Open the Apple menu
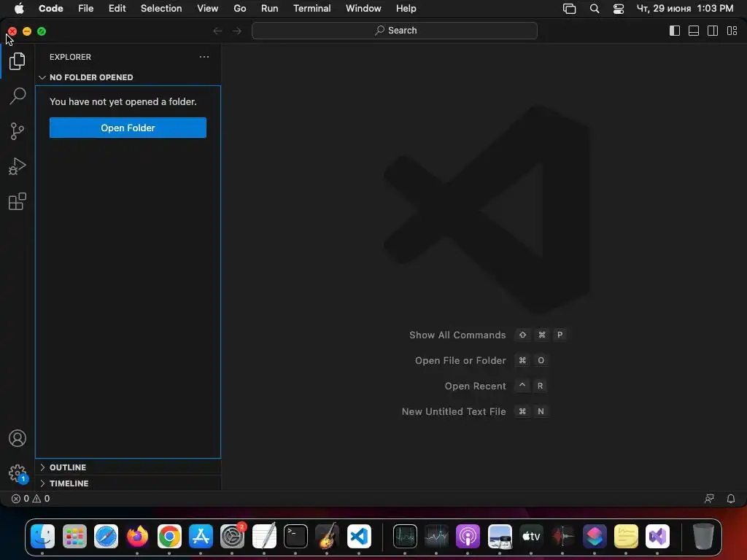This screenshot has height=560, width=747. 19,9
